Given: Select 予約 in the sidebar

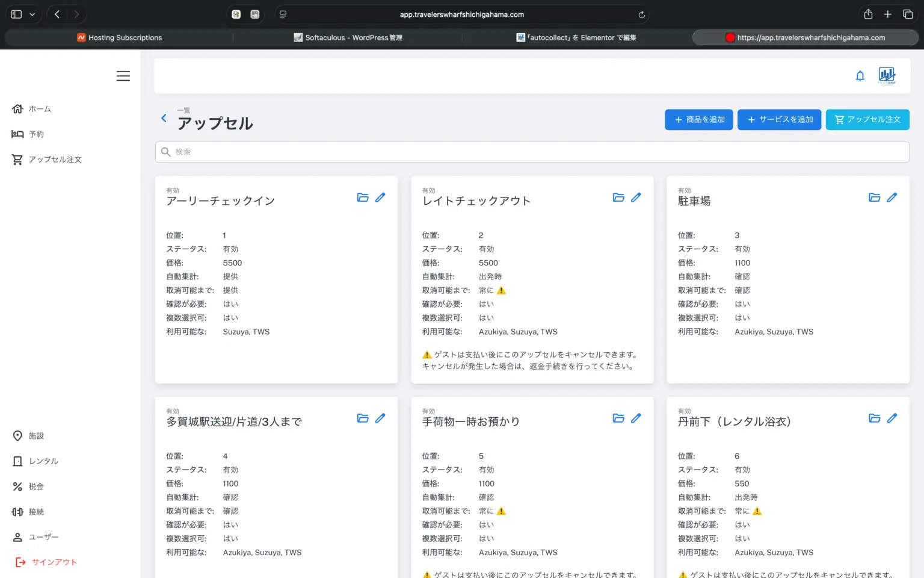Looking at the screenshot, I should (x=36, y=134).
